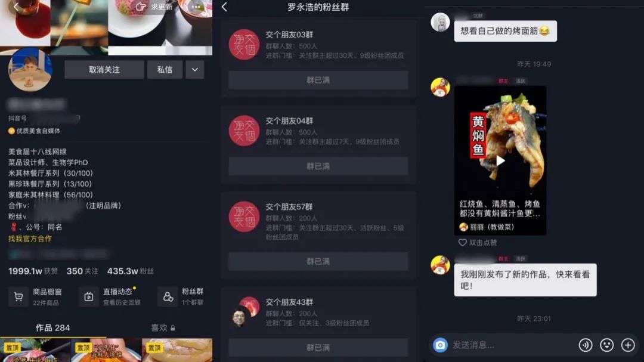Tap the 双击点赞 heart under video
The width and height of the screenshot is (644, 362).
[463, 243]
